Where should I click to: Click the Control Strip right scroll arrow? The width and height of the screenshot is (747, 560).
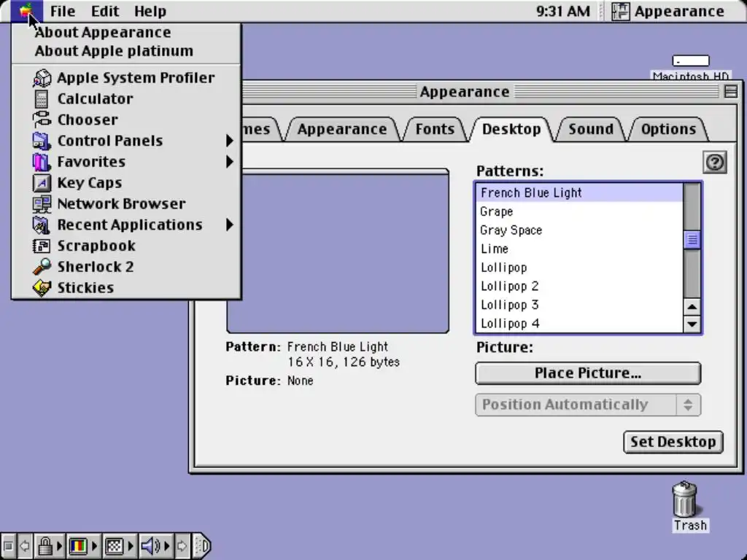(x=182, y=545)
